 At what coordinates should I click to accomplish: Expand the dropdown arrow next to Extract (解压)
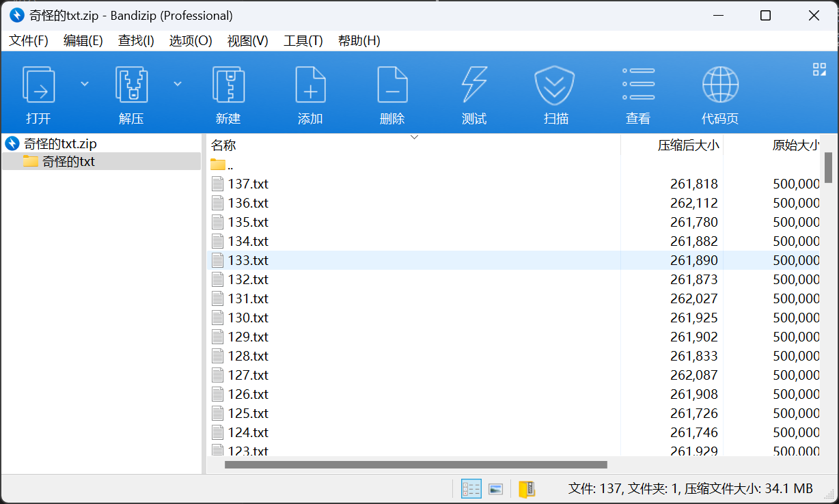(x=178, y=84)
